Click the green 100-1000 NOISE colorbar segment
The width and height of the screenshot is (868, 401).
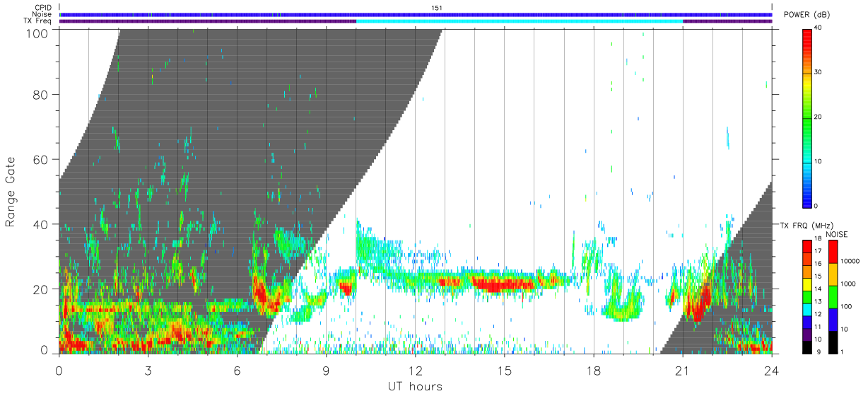833,297
